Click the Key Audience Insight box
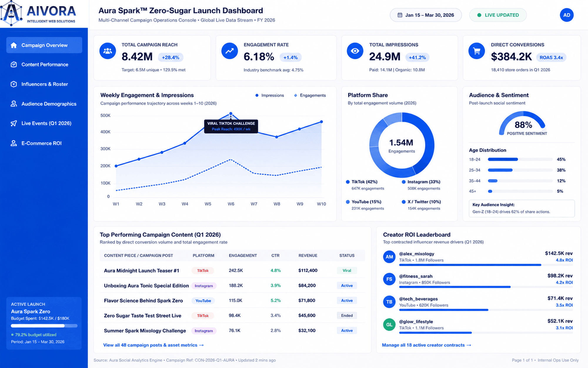The image size is (588, 368). click(522, 208)
